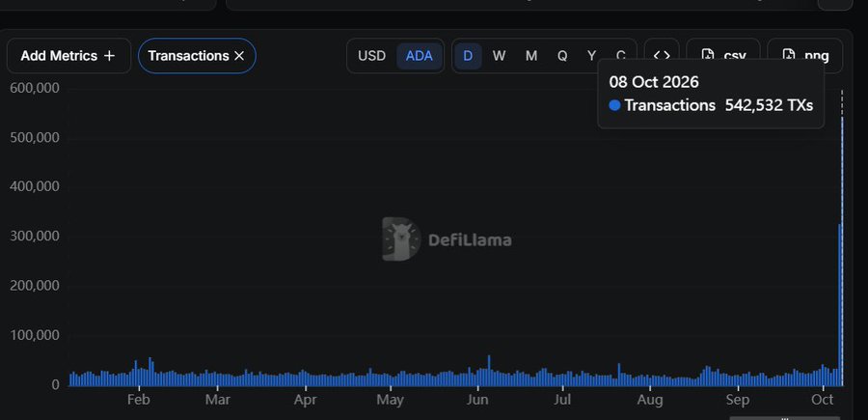Click the Feb label on the x-axis

click(138, 400)
